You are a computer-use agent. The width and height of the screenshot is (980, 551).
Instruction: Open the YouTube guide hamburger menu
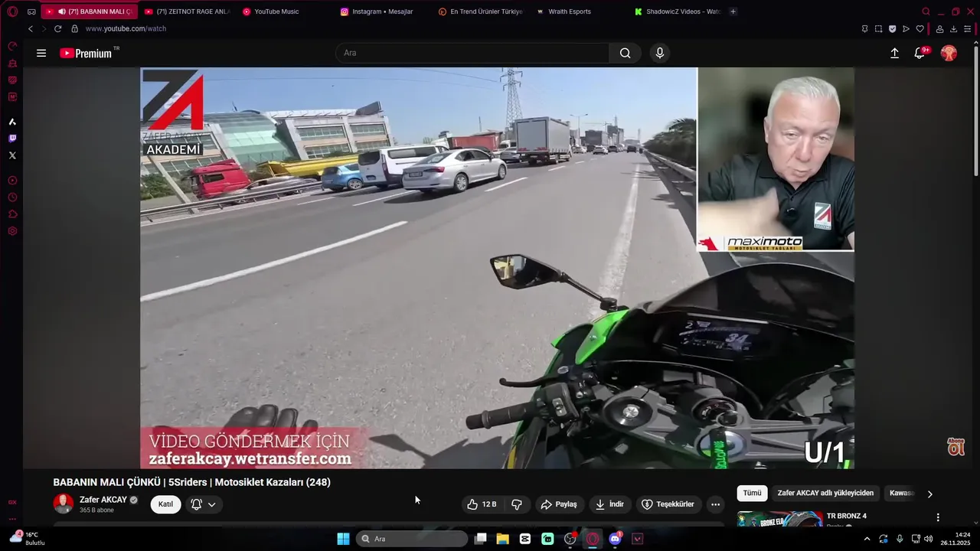click(x=41, y=53)
